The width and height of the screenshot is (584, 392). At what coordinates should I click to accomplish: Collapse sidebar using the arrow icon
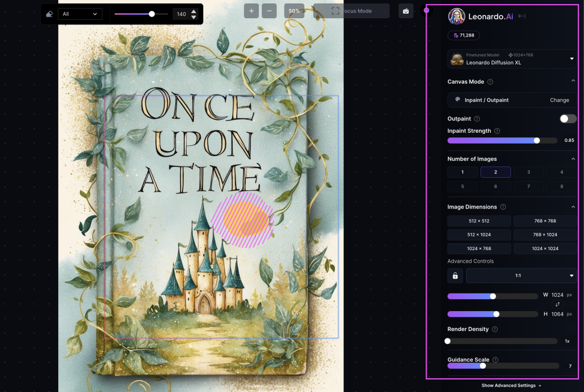(x=521, y=17)
